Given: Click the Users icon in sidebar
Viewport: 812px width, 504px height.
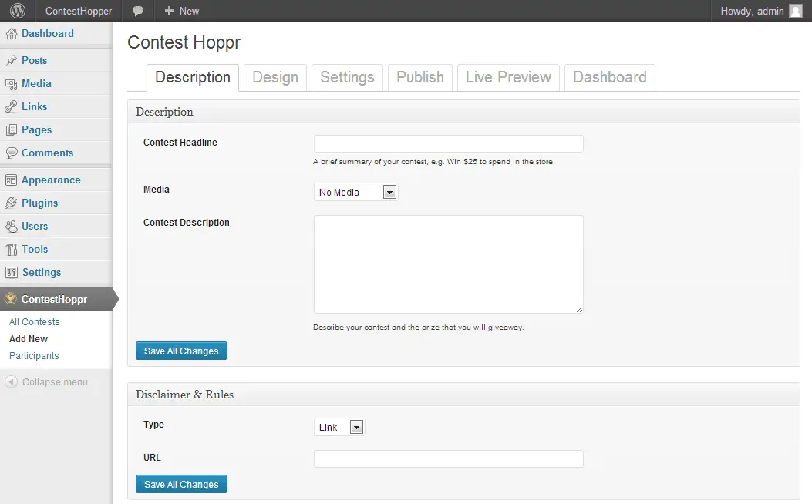Looking at the screenshot, I should (12, 226).
